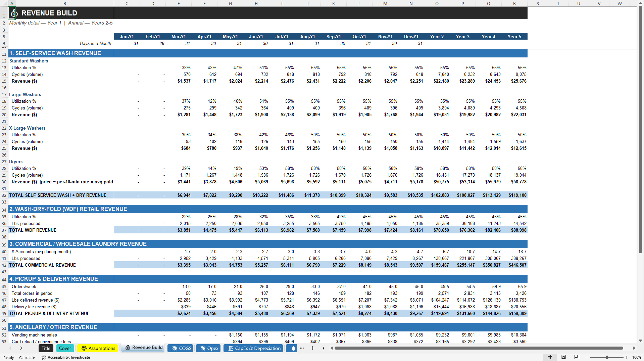This screenshot has width=644, height=361.
Task: Go to next sheet tab arrow
Action: click(x=21, y=348)
